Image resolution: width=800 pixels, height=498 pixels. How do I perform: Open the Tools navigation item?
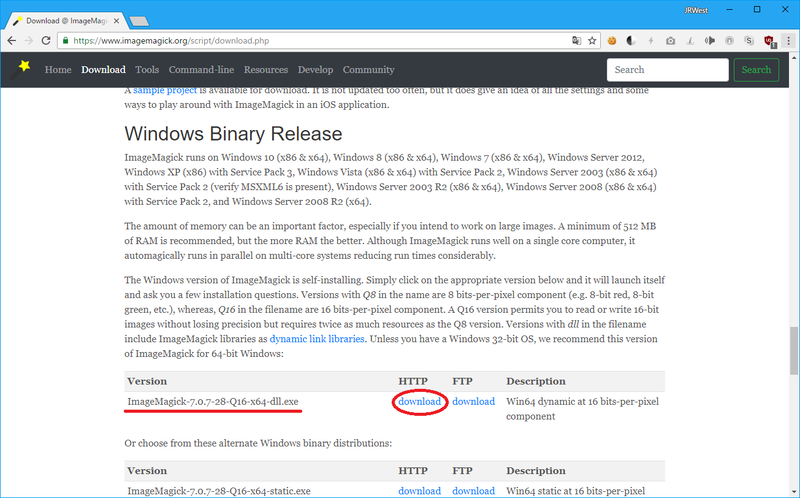coord(147,70)
